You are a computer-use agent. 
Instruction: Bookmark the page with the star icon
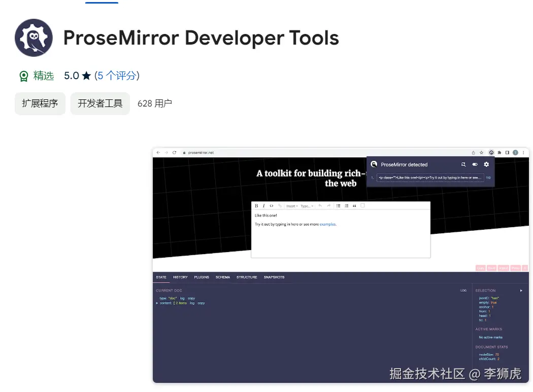pyautogui.click(x=481, y=153)
